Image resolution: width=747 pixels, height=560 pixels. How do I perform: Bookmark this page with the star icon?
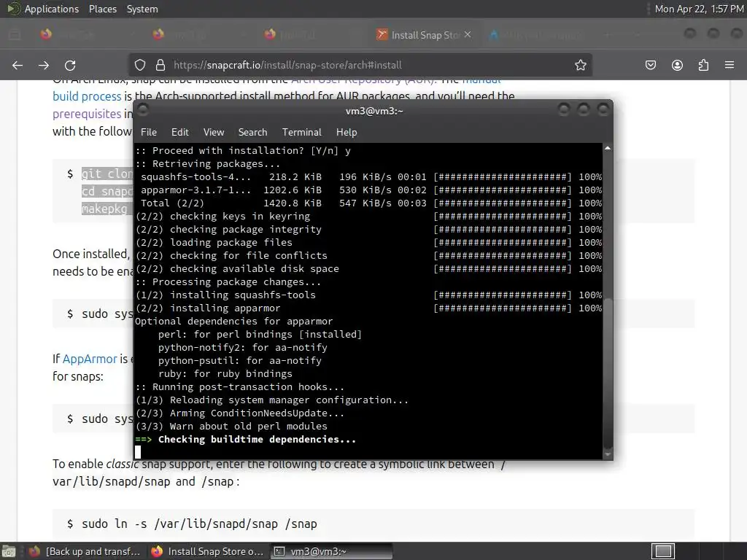click(580, 65)
